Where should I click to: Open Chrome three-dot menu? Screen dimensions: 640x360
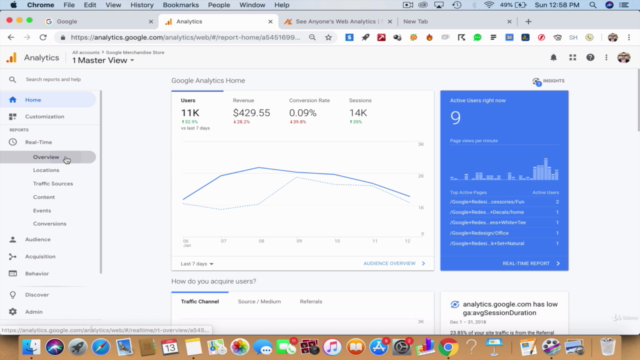[629, 38]
